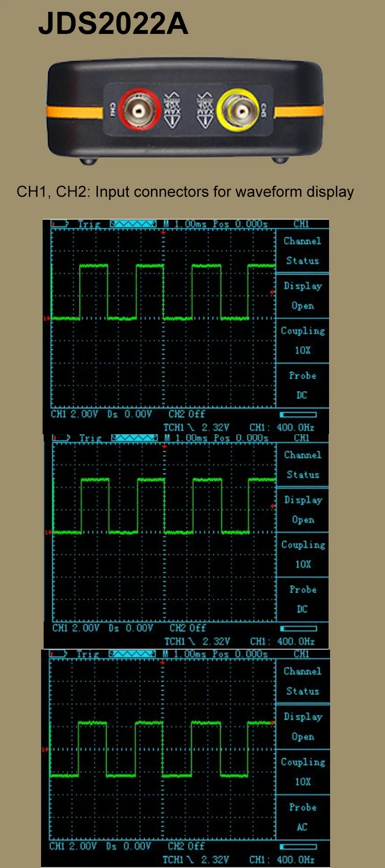Select the Channel Status menu in the Probe AC screen
Image resolution: width=385 pixels, height=868 pixels.
pyautogui.click(x=302, y=681)
